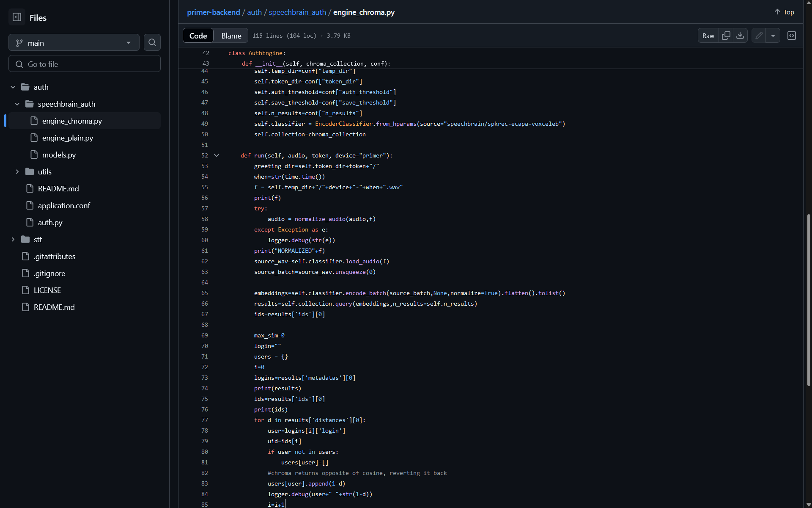Screen dimensions: 812x508
Task: Expand the stt folder
Action: 13,239
